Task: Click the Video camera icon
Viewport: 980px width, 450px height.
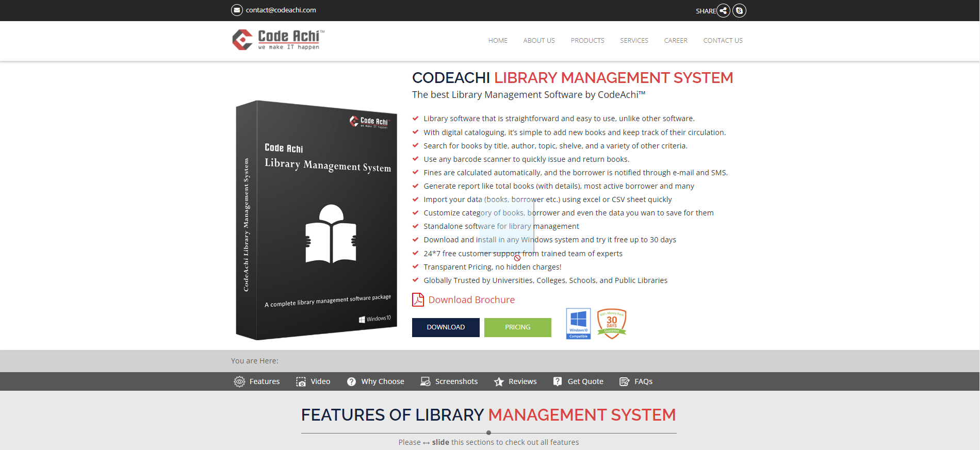Action: [x=301, y=381]
